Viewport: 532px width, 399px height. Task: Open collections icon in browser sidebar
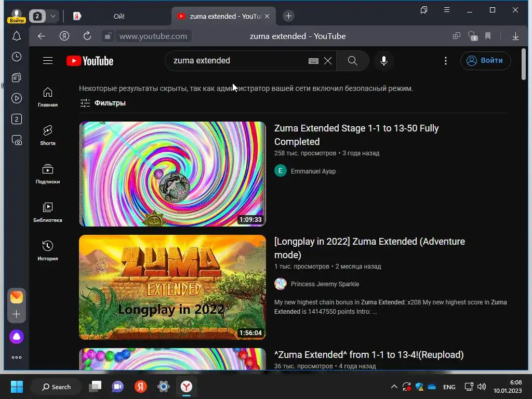click(x=16, y=78)
